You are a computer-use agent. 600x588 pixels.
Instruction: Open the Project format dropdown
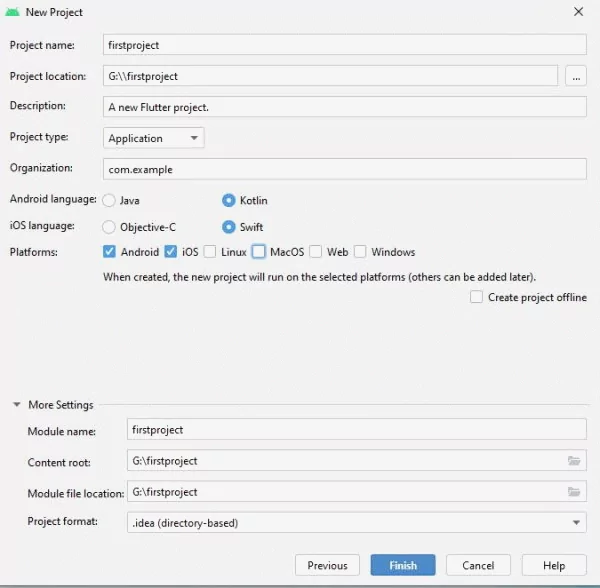(356, 523)
